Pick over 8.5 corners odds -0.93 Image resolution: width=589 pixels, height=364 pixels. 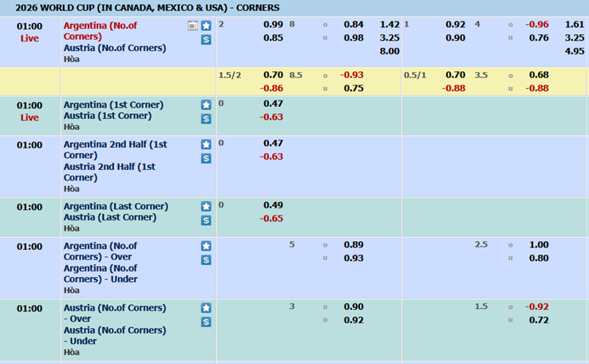[352, 75]
